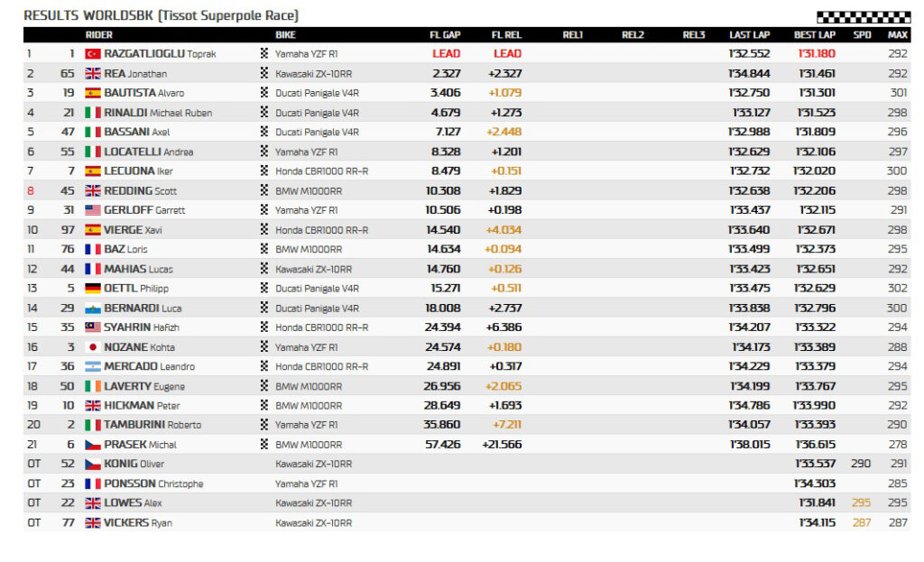Click Oettl's max speed 302
The height and width of the screenshot is (562, 924).
click(x=898, y=288)
